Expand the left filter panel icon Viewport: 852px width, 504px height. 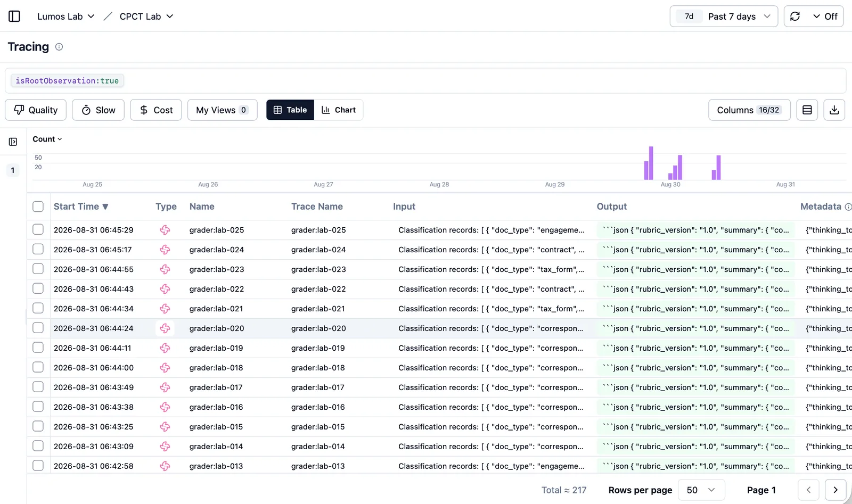(x=13, y=142)
